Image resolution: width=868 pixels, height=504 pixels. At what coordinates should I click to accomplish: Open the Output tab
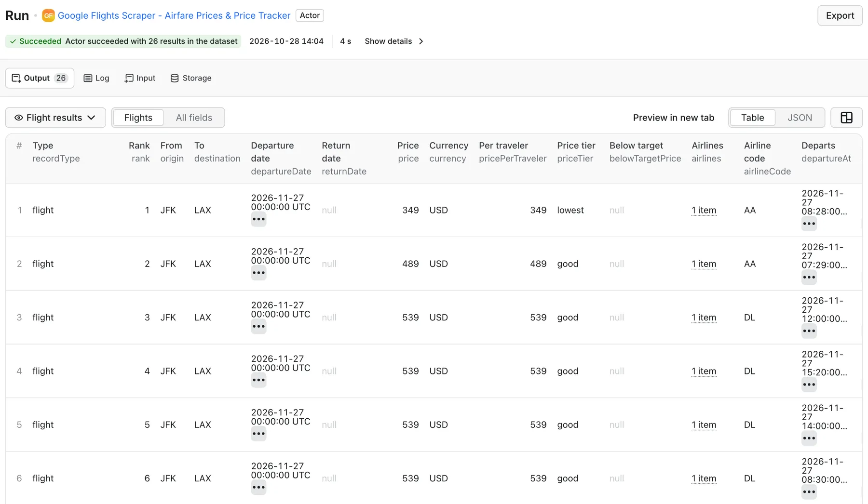(x=40, y=78)
